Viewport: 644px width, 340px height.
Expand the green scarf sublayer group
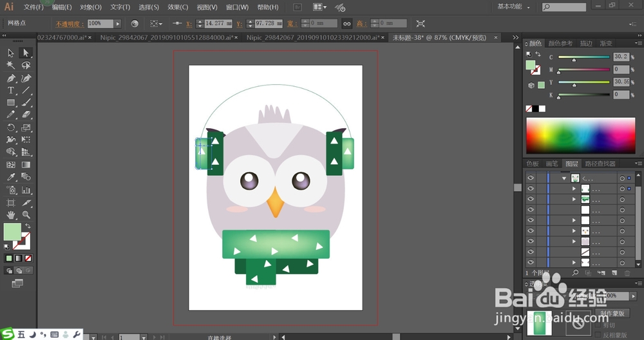pos(574,200)
